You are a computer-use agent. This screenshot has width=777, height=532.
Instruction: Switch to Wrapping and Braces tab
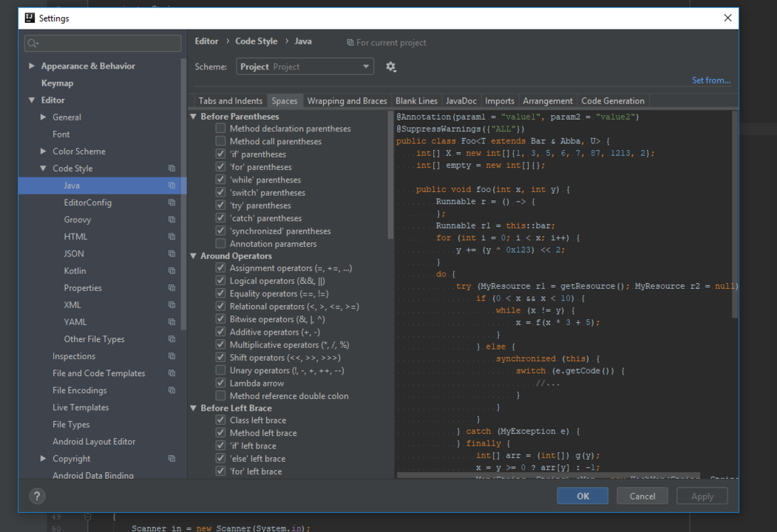coord(347,101)
